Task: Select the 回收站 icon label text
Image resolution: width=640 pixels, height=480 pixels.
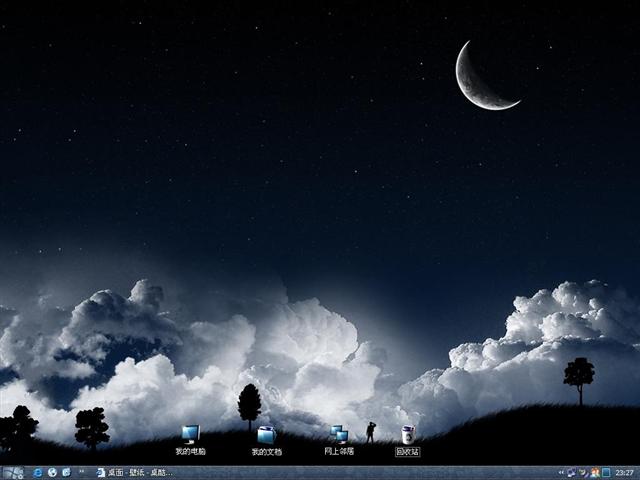Action: 408,452
